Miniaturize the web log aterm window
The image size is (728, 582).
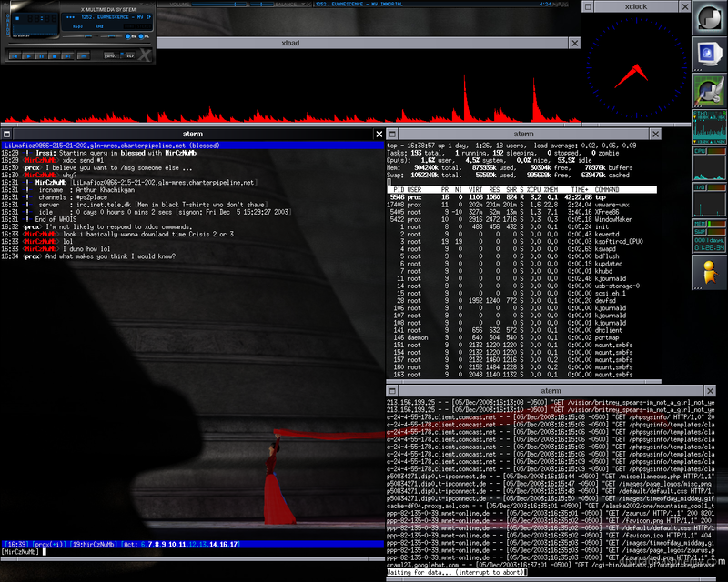[x=392, y=391]
